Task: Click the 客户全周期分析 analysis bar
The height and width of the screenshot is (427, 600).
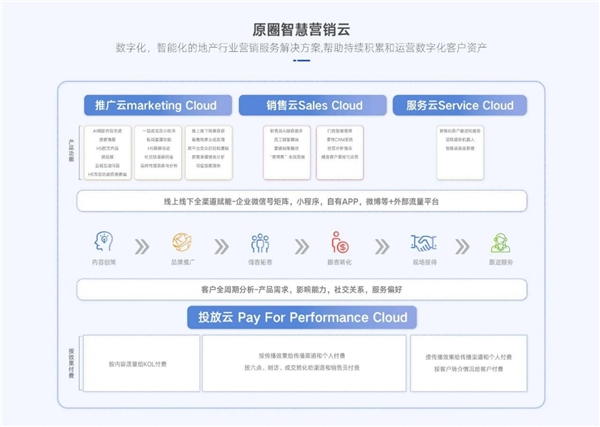Action: [x=301, y=290]
